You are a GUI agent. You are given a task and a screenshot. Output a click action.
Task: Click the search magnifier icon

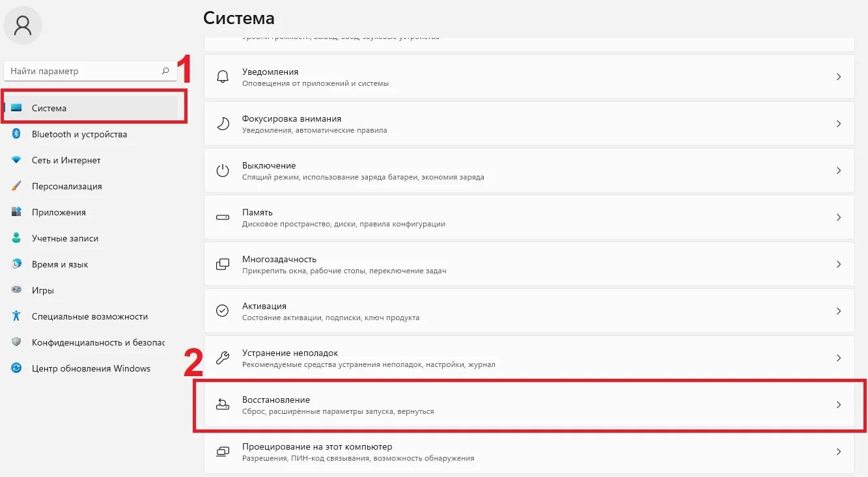[165, 71]
